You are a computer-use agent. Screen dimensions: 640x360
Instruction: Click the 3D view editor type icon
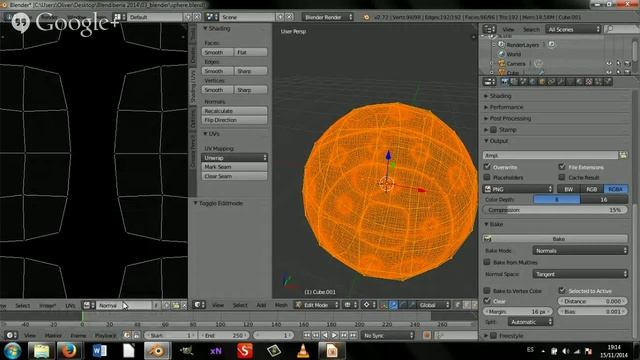pos(199,305)
